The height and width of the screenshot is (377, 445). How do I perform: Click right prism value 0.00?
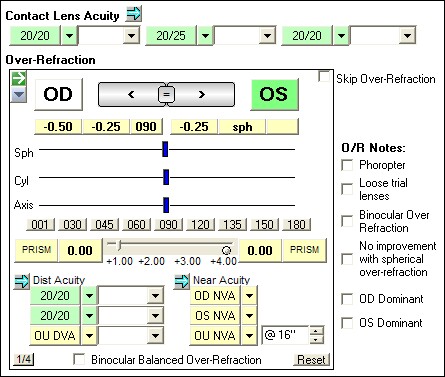pos(260,250)
